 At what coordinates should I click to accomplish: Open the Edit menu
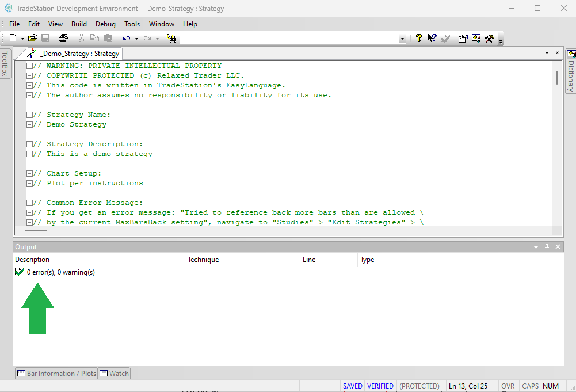click(x=34, y=24)
